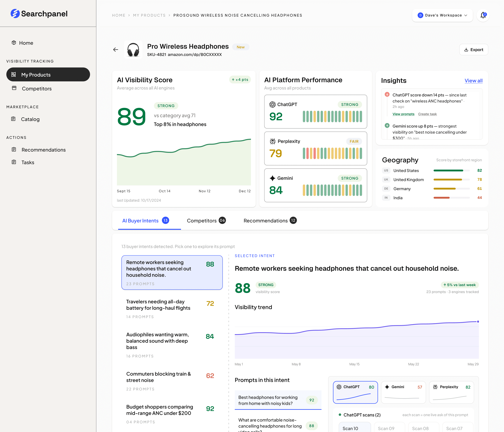Go back with the left arrow
This screenshot has width=504, height=432.
click(x=116, y=50)
